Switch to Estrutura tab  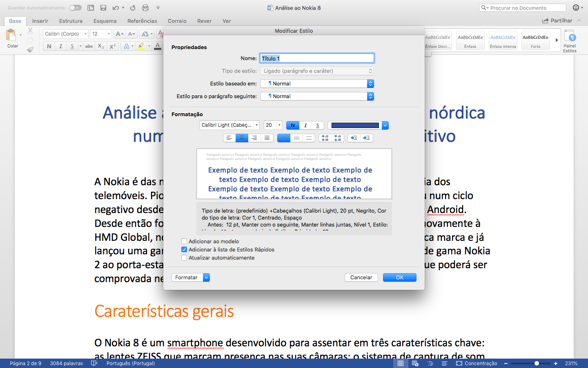pos(71,21)
